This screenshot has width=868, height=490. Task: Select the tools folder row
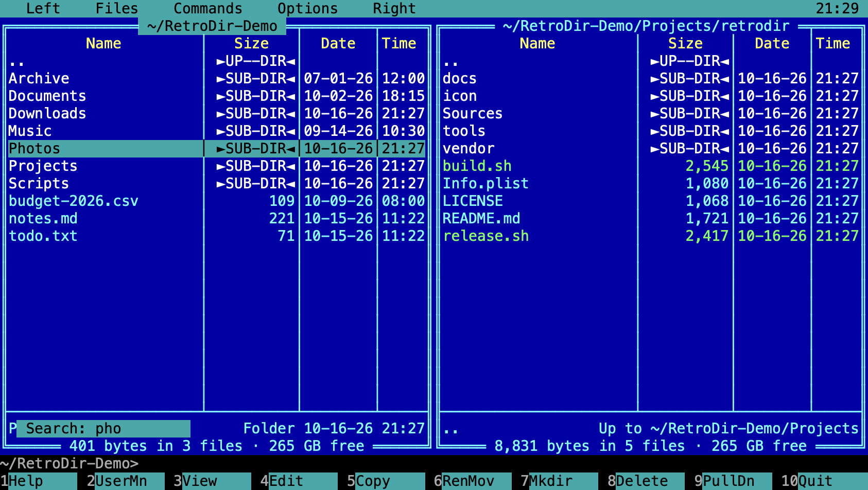coord(651,131)
